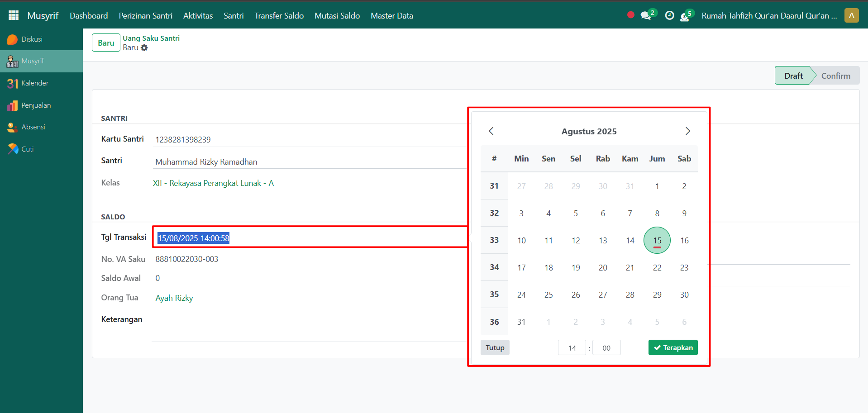The width and height of the screenshot is (868, 413).
Task: Click the Terapkan button
Action: [672, 347]
